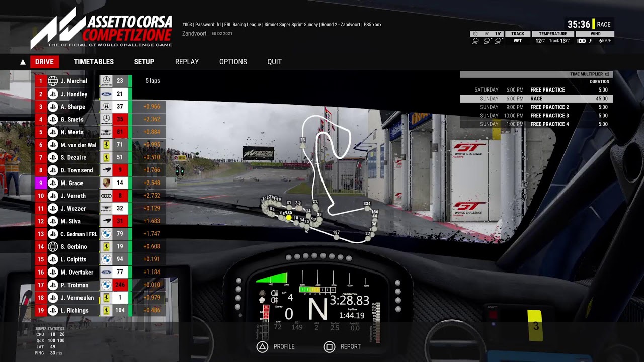
Task: Click the TIME MULTIPLIER x2 bar
Action: pyautogui.click(x=536, y=74)
